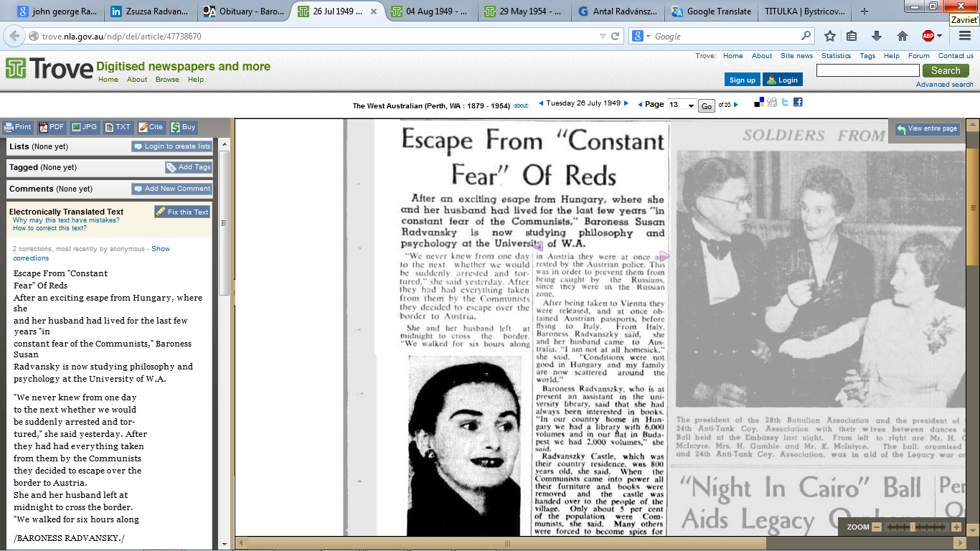
Task: Click Add Tags button
Action: click(188, 167)
